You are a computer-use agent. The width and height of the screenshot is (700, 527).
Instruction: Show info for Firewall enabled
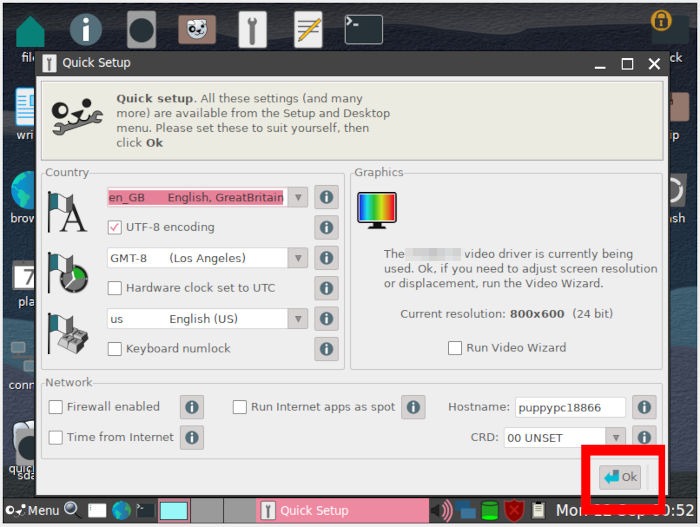click(192, 407)
